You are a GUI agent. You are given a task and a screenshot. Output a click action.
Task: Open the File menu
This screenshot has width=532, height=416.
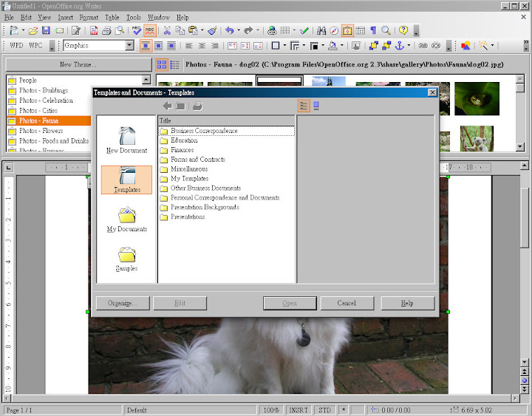[9, 17]
